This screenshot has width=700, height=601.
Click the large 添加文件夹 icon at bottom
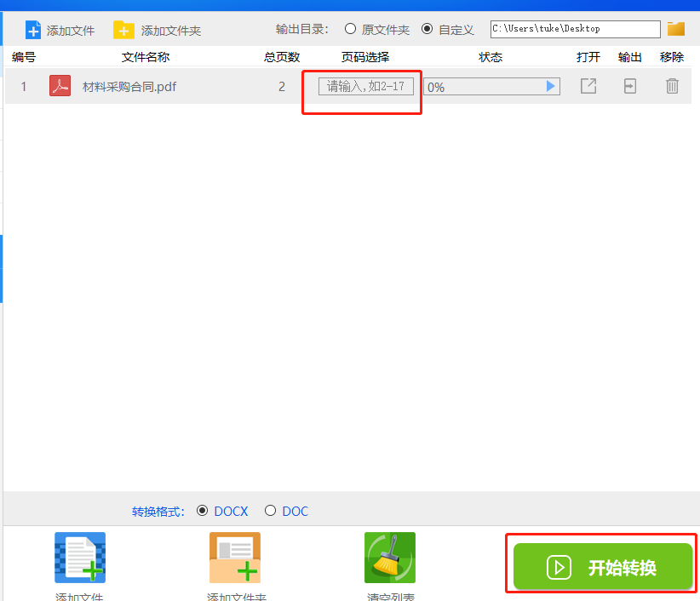click(x=234, y=558)
